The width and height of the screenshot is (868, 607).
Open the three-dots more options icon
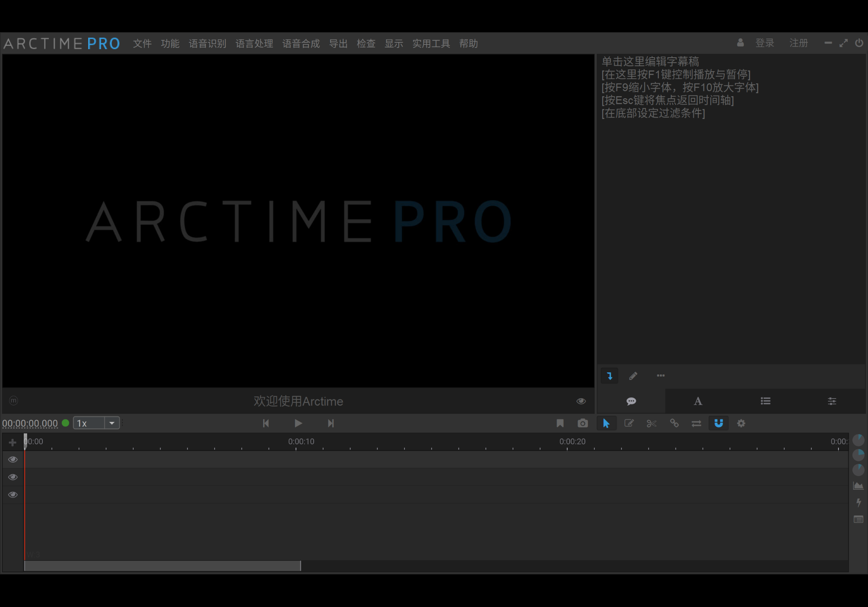[661, 375]
